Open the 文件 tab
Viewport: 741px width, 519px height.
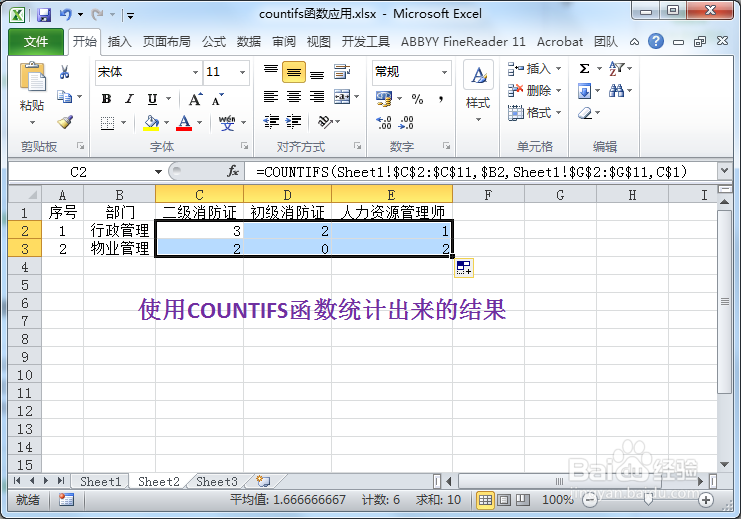36,42
